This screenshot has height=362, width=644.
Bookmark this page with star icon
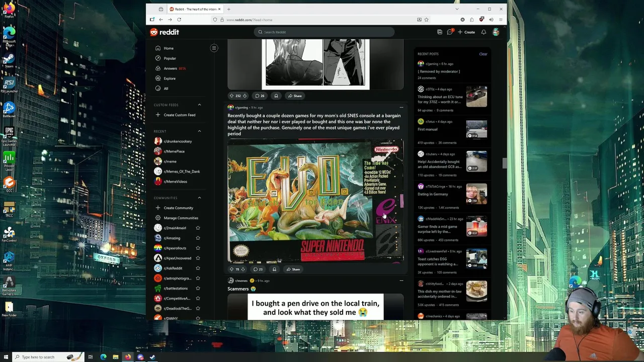[x=426, y=20]
